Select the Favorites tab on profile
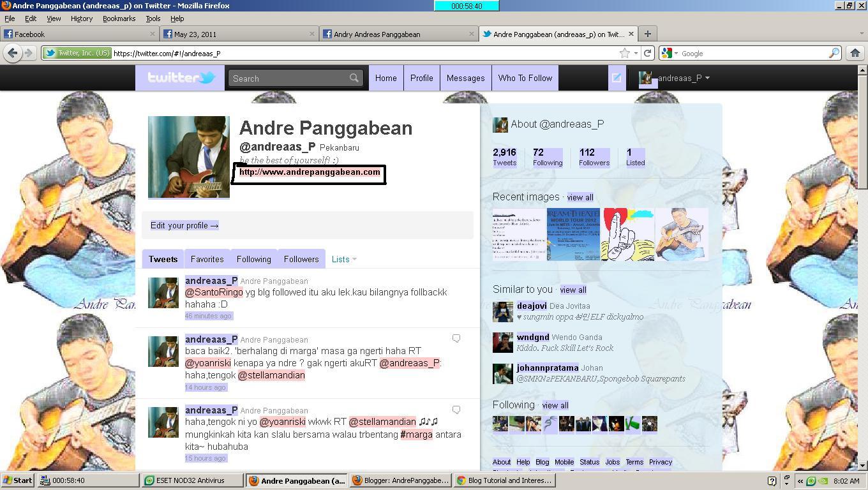This screenshot has height=490, width=868. pos(207,259)
